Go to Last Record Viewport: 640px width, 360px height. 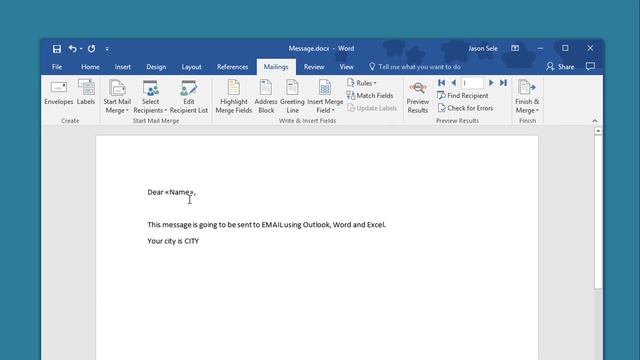pyautogui.click(x=503, y=83)
